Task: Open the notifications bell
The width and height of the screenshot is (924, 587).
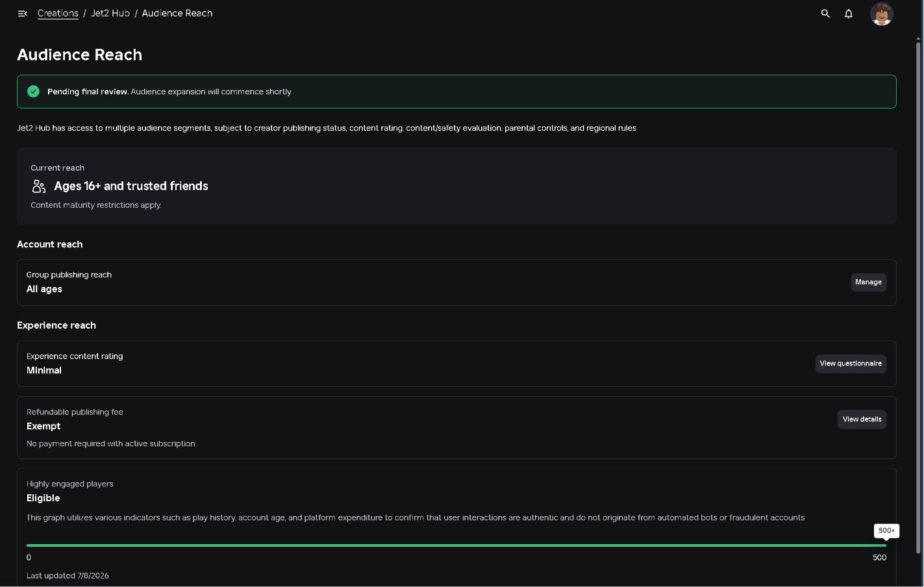Action: click(849, 14)
